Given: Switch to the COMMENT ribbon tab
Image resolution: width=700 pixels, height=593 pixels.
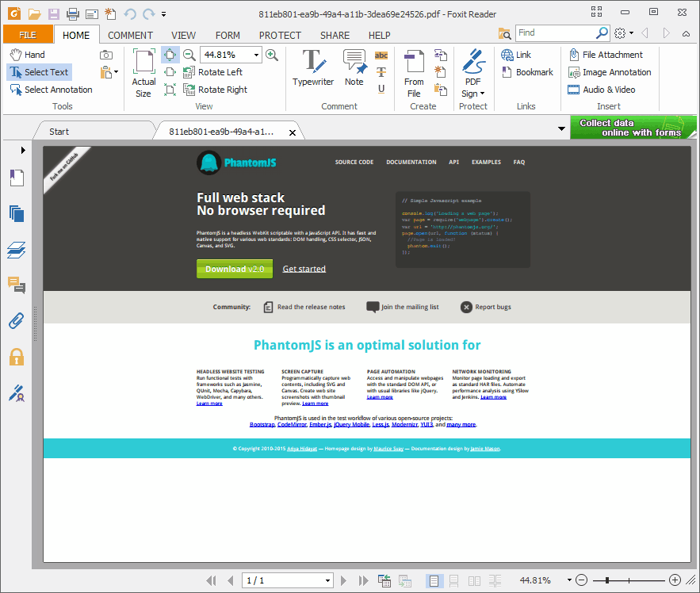Looking at the screenshot, I should coord(130,35).
